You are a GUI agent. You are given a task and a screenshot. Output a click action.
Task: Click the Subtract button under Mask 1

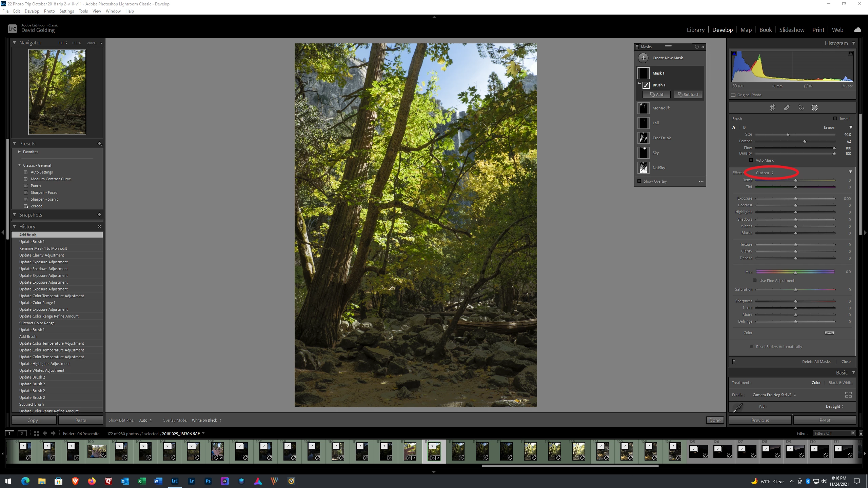[x=688, y=95]
